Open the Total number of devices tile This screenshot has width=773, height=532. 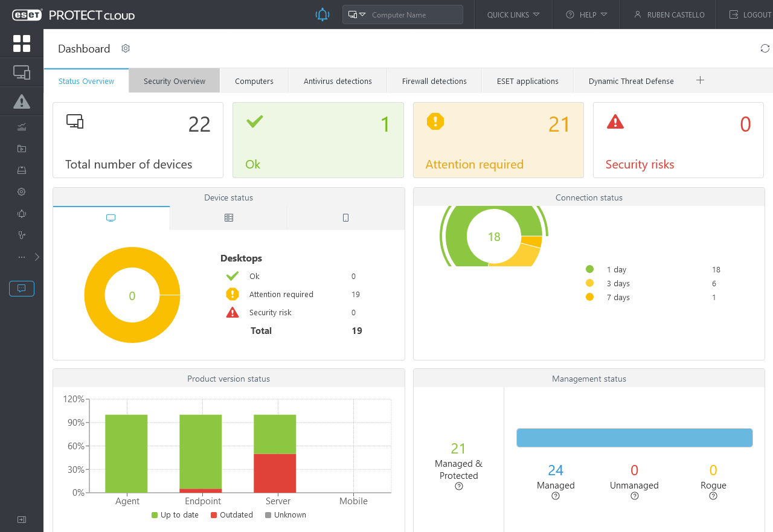point(138,140)
